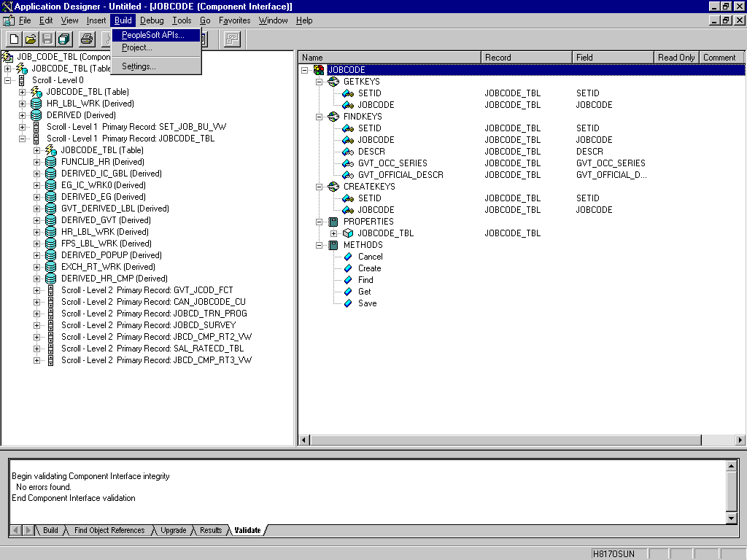747x560 pixels.
Task: Click the Open file toolbar icon
Action: (x=31, y=39)
